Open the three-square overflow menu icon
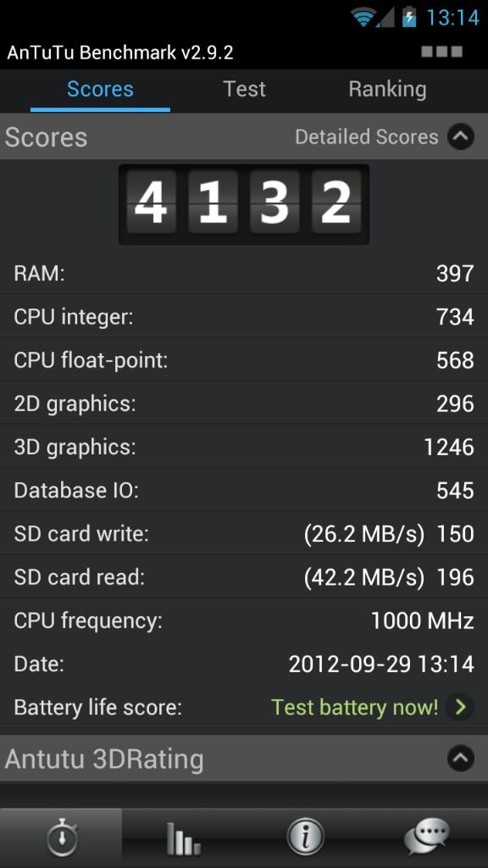Viewport: 488px width, 868px height. (441, 52)
